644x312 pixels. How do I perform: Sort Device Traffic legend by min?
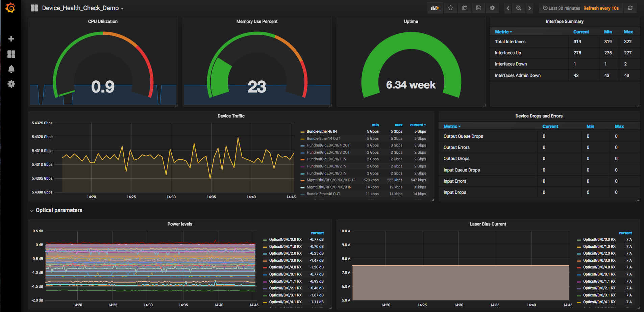(x=375, y=125)
